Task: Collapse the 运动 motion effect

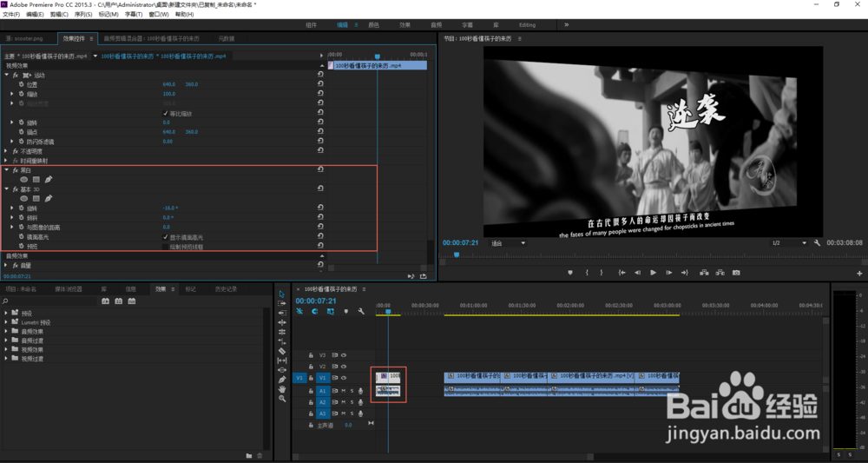Action: point(7,75)
